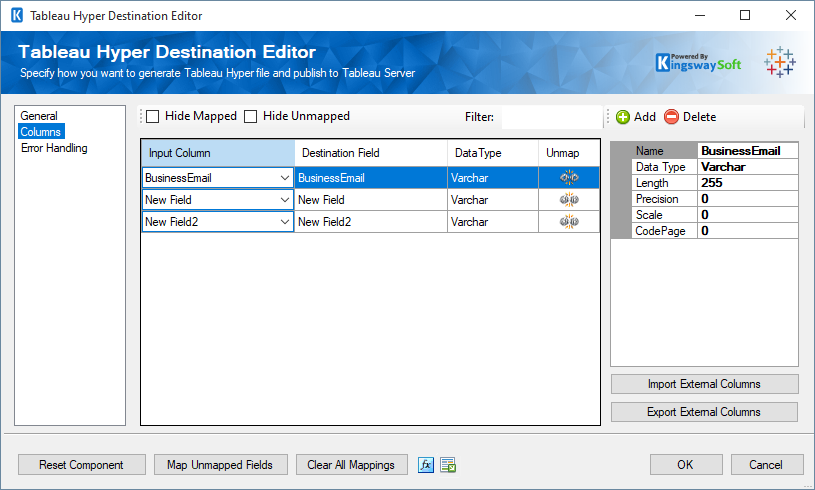Select BusinessEmail destination field cell
Screen dimensions: 815x490
(x=371, y=178)
